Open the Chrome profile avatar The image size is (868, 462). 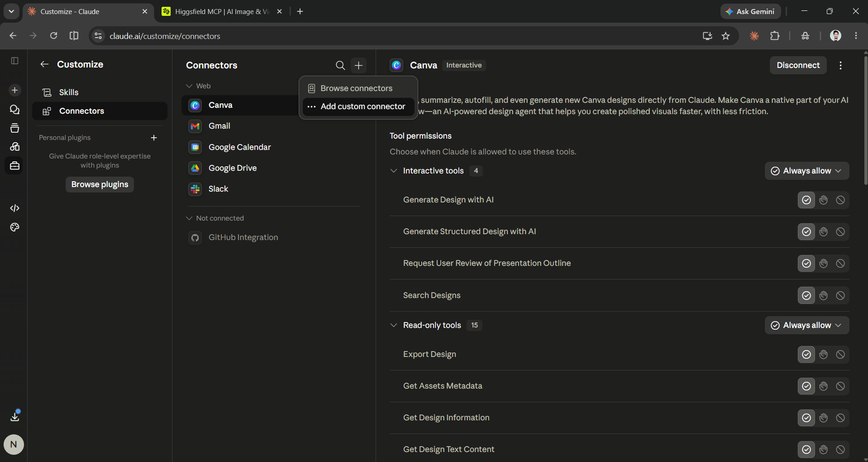coord(835,36)
